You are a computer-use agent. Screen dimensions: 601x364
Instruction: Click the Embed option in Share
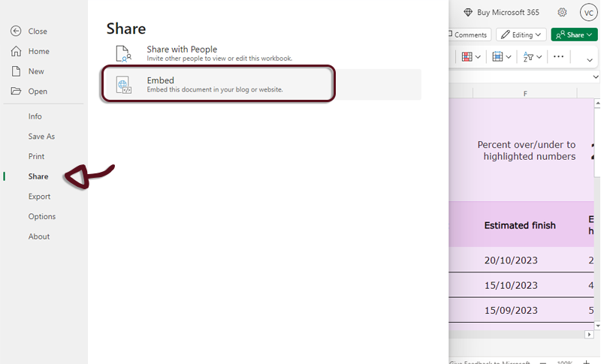pyautogui.click(x=217, y=84)
